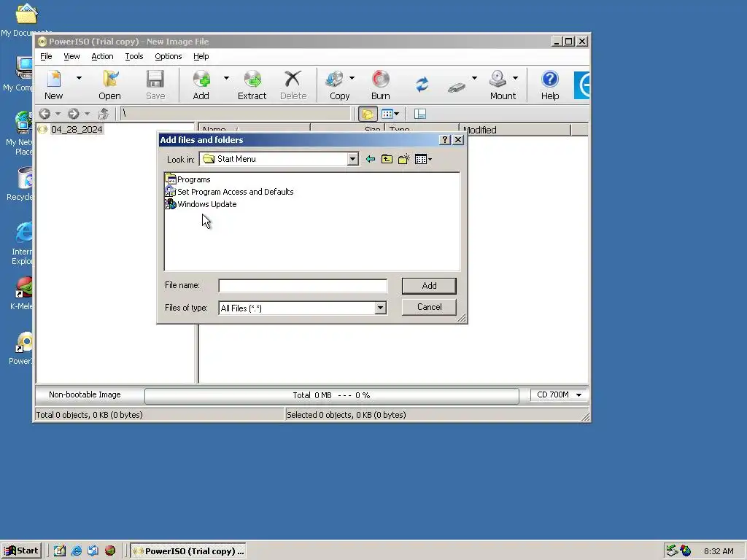Expand the USB drive dropdown arrow
This screenshot has width=747, height=560.
pyautogui.click(x=474, y=77)
